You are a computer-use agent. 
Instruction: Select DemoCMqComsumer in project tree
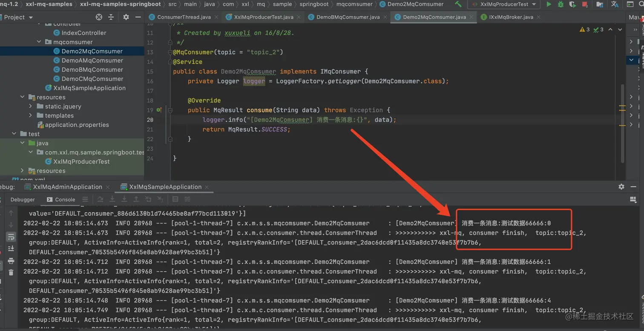point(92,79)
